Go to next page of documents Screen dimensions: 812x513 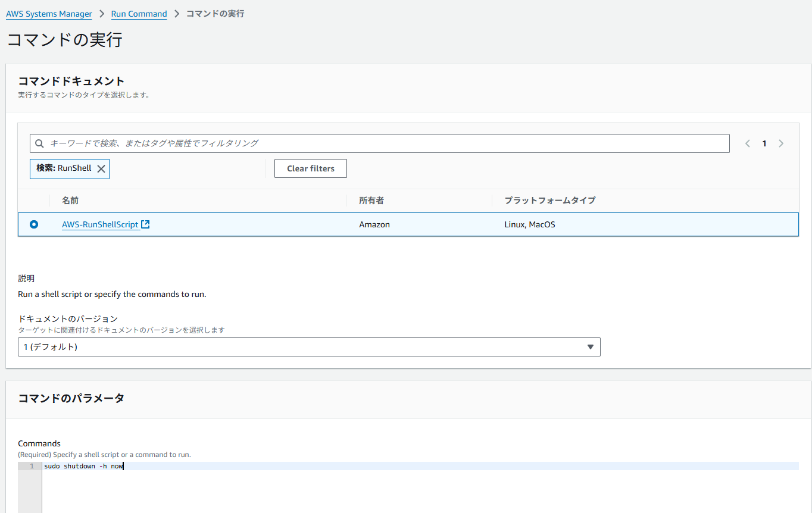click(781, 143)
